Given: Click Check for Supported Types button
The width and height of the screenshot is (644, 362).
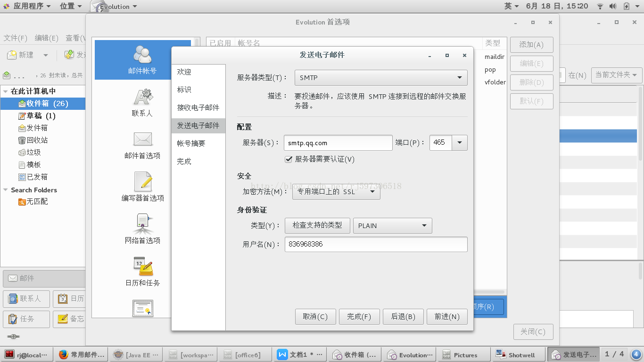Looking at the screenshot, I should (x=317, y=225).
